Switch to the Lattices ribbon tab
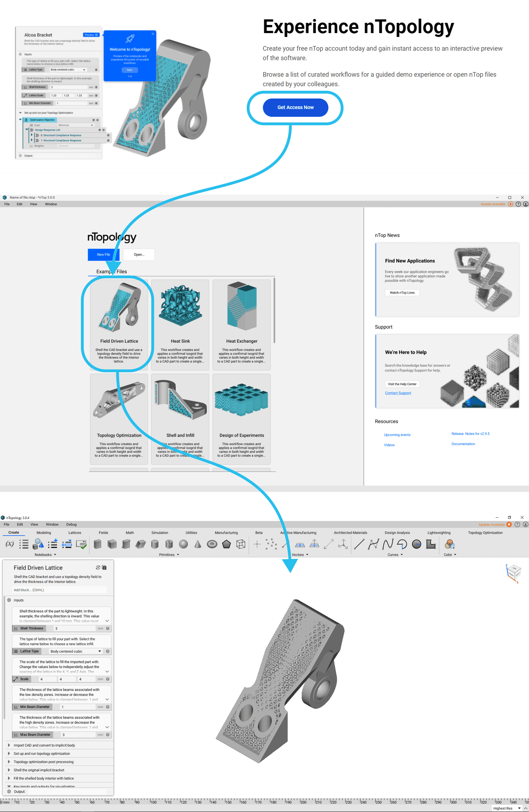529x812 pixels. coord(75,532)
